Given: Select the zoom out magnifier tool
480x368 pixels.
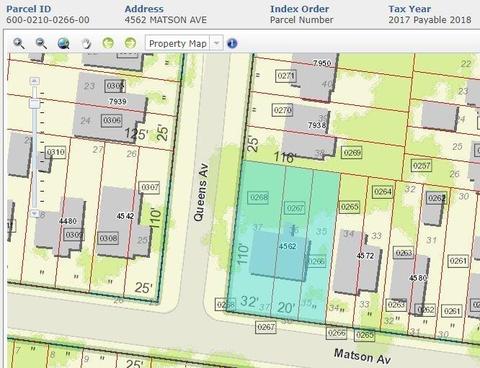Looking at the screenshot, I should [x=41, y=43].
